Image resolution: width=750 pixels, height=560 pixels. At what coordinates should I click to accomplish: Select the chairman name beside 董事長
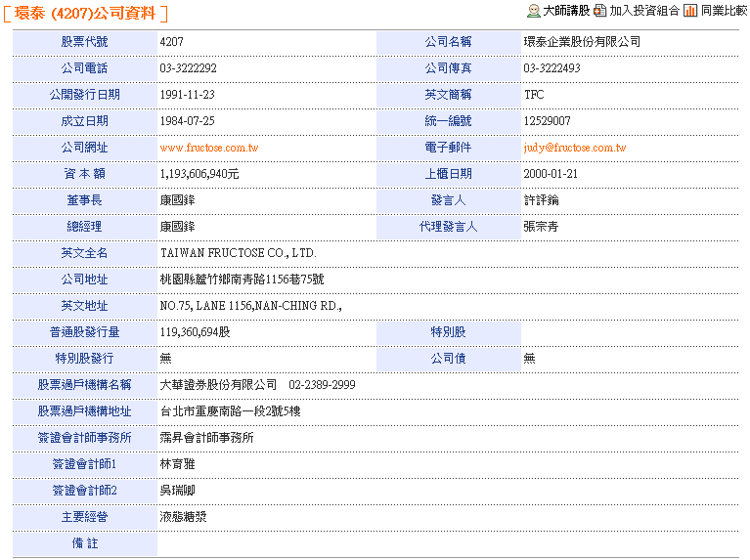click(x=177, y=200)
